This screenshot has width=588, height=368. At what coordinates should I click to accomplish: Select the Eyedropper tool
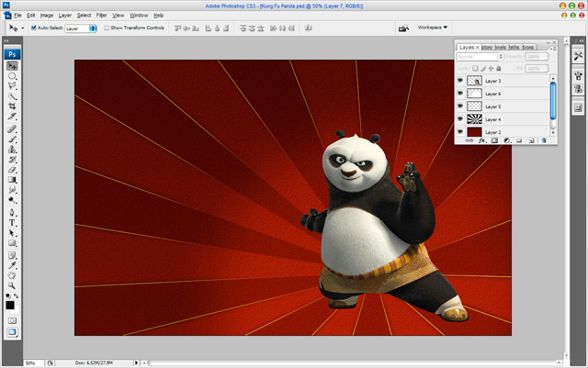point(12,266)
